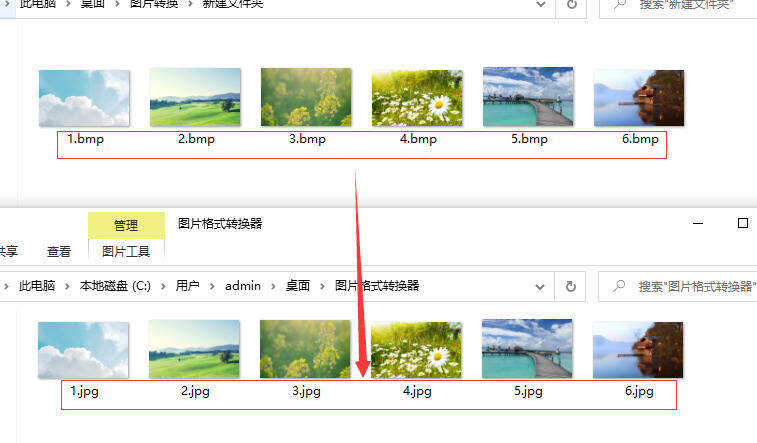Click magnifier icon in 图片格式转换器 search box
Viewport: 757px width, 443px height.
click(620, 286)
